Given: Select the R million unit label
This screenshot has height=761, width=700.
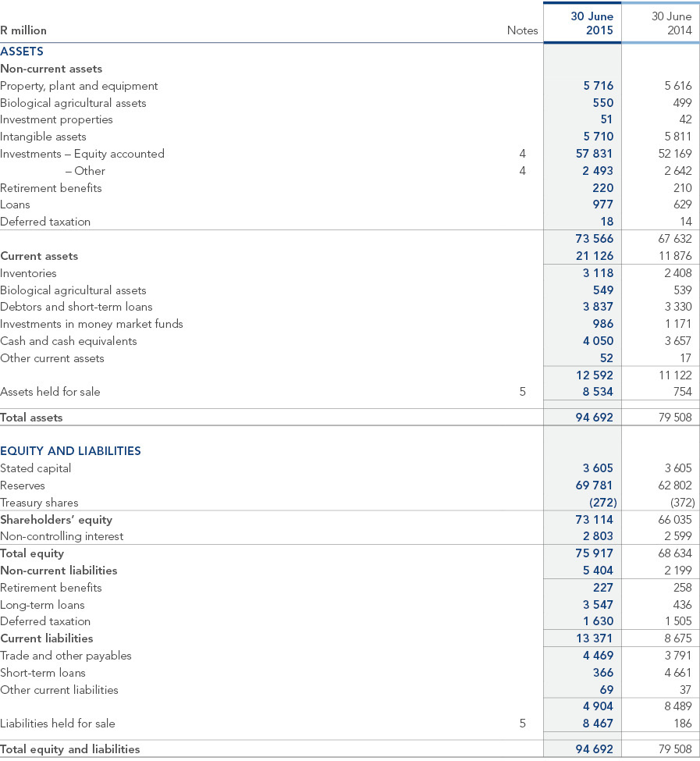Looking at the screenshot, I should point(23,30).
